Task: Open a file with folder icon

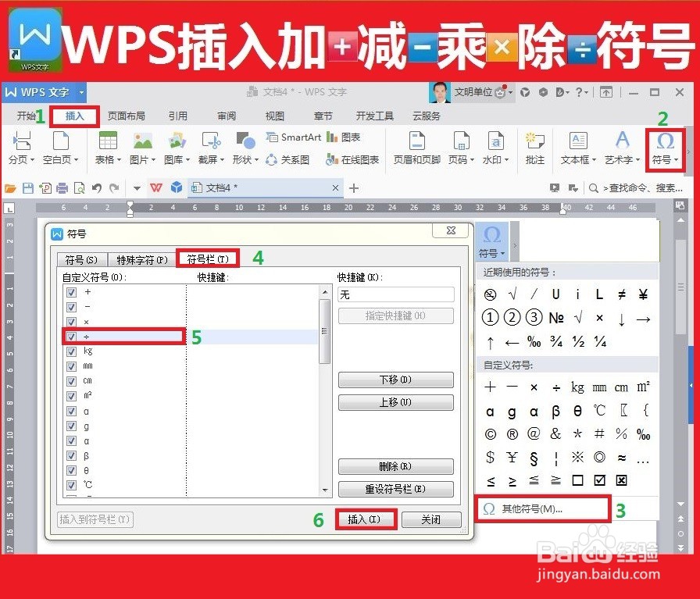Action: coord(10,188)
